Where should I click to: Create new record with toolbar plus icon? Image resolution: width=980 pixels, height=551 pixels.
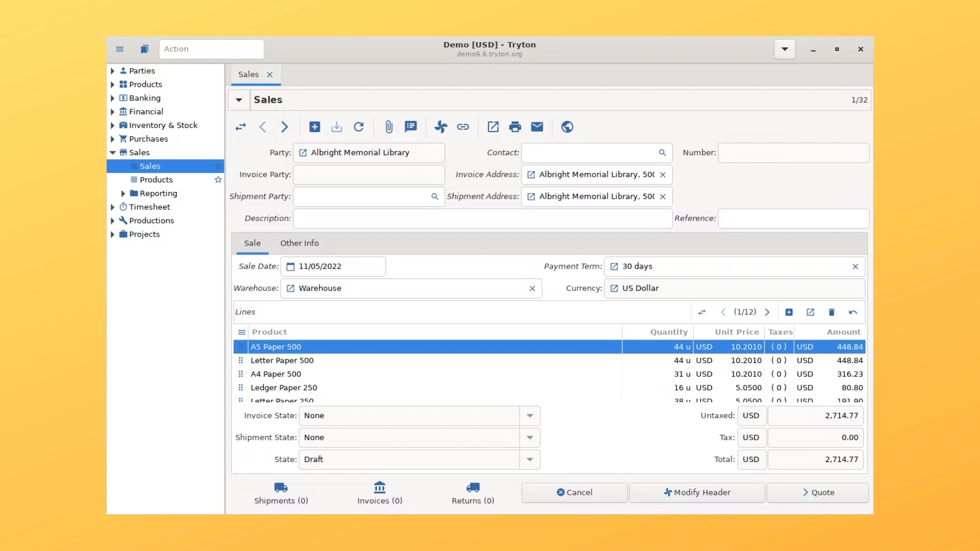pyautogui.click(x=315, y=127)
